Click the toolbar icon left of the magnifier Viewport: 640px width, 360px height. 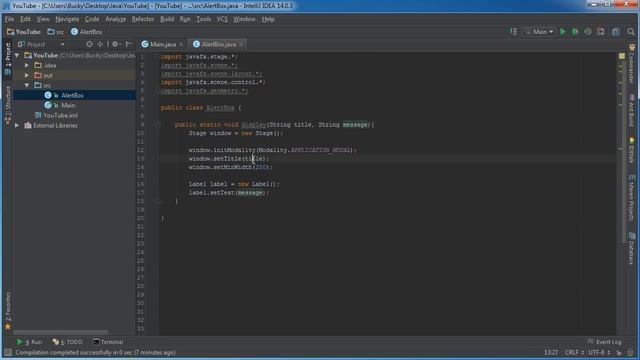click(x=616, y=31)
